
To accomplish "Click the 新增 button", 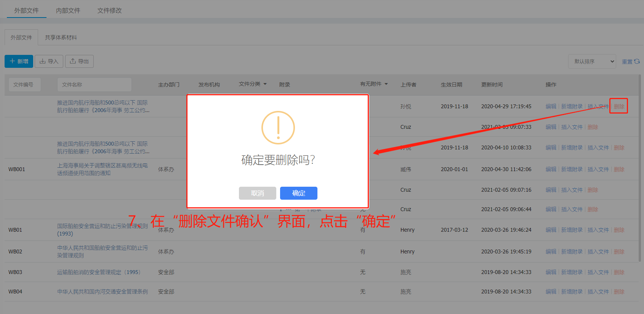I will pyautogui.click(x=19, y=61).
